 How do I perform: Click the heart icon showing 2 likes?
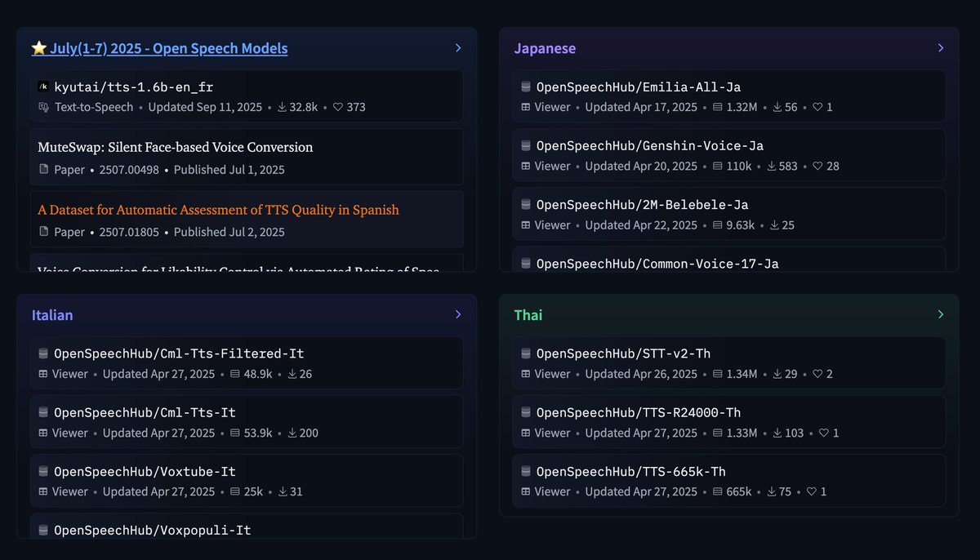tap(817, 374)
